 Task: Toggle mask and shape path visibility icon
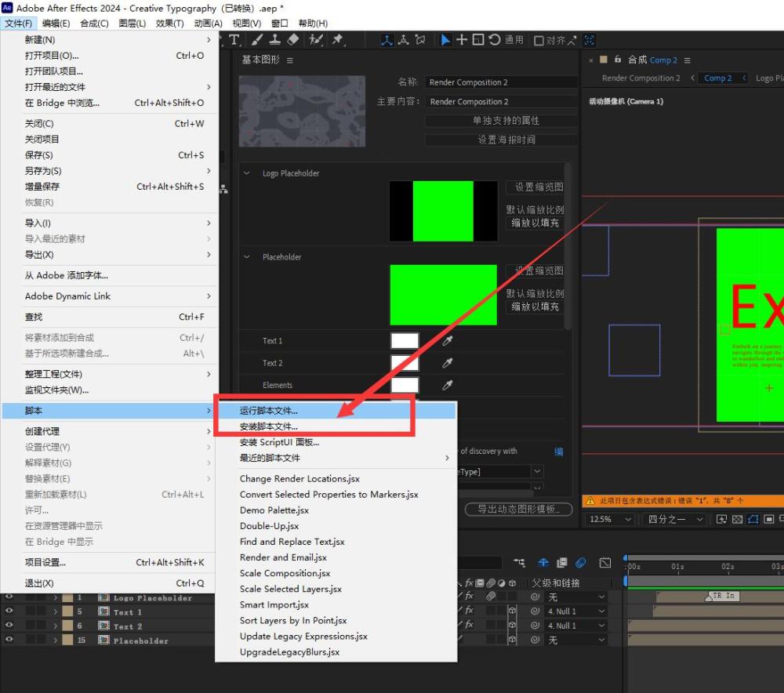[x=753, y=520]
